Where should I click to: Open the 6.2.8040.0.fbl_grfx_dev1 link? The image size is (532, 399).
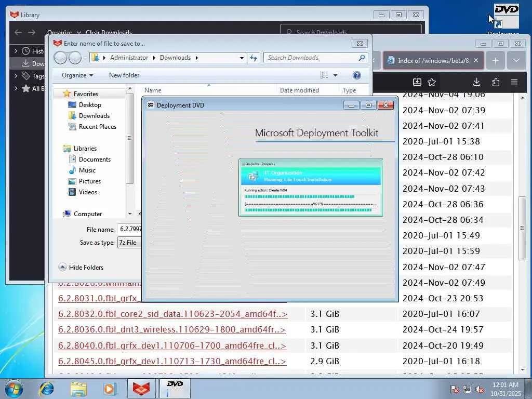[172, 345]
